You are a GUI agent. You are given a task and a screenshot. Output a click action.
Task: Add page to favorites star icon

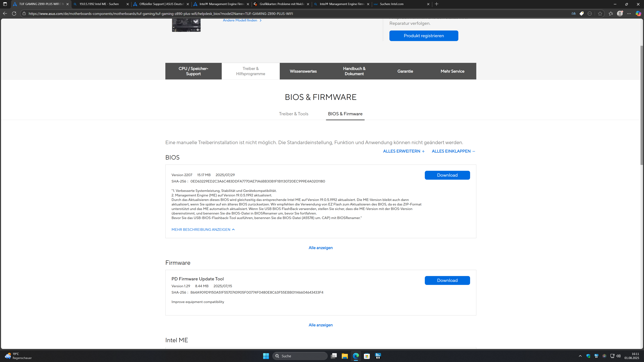coord(600,13)
